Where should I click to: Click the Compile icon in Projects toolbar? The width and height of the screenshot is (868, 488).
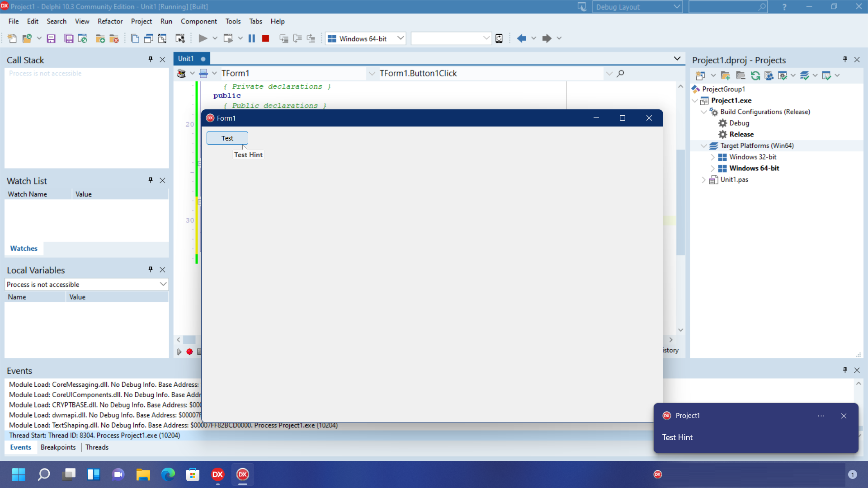[x=783, y=75]
